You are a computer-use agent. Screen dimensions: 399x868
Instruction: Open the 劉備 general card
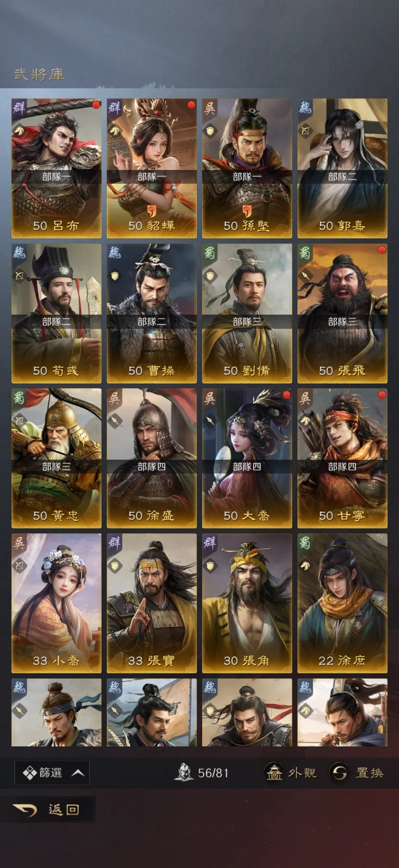click(x=247, y=313)
